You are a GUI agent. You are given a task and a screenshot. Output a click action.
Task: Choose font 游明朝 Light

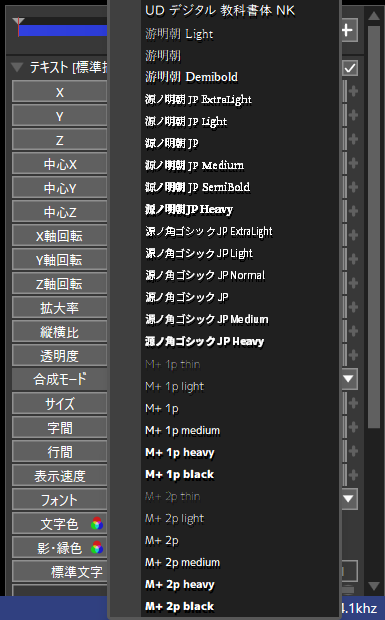179,34
